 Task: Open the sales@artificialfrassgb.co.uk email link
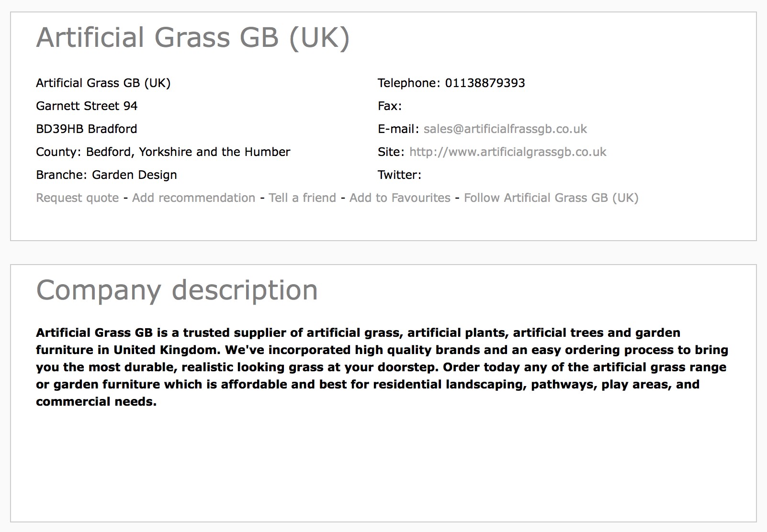point(505,129)
